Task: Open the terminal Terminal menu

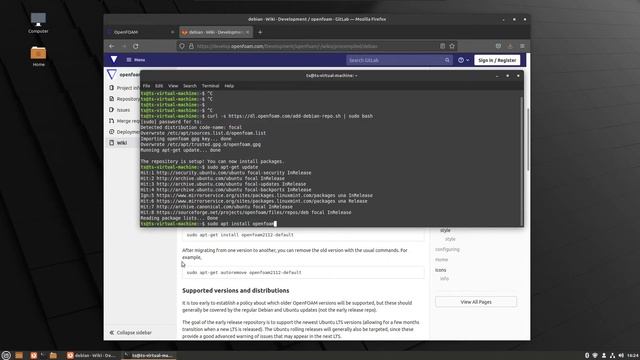Action: (x=211, y=86)
